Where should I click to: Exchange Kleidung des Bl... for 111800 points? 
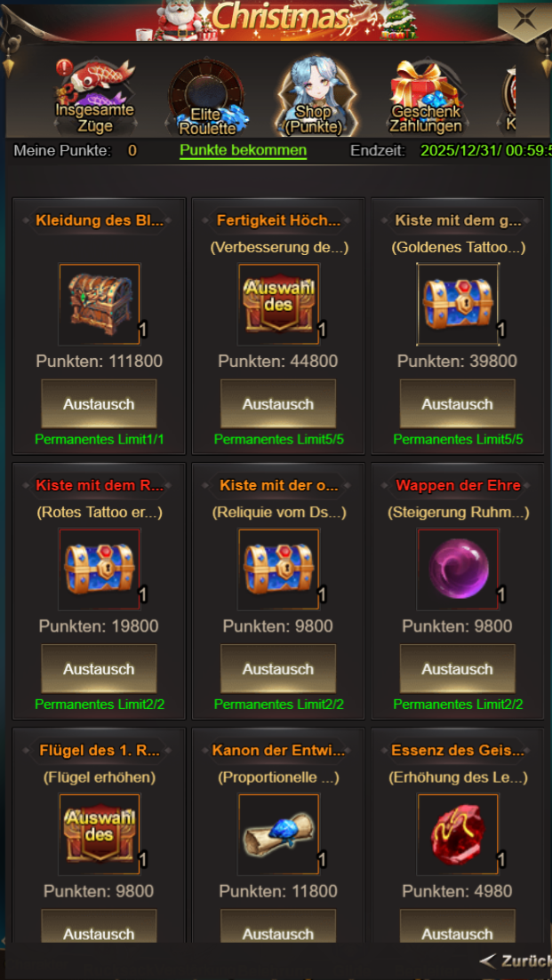[x=99, y=403]
